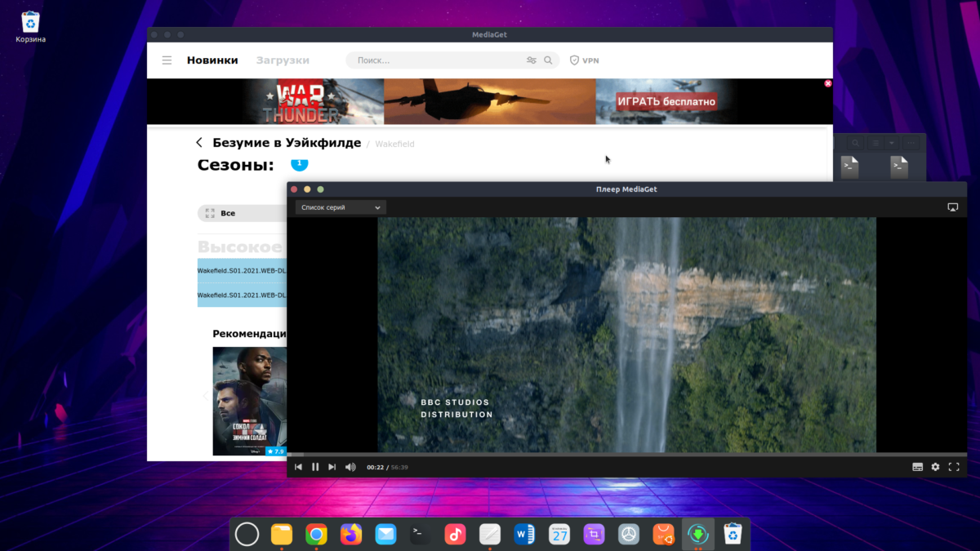Image resolution: width=980 pixels, height=551 pixels.
Task: Open search filter settings icon
Action: (532, 60)
